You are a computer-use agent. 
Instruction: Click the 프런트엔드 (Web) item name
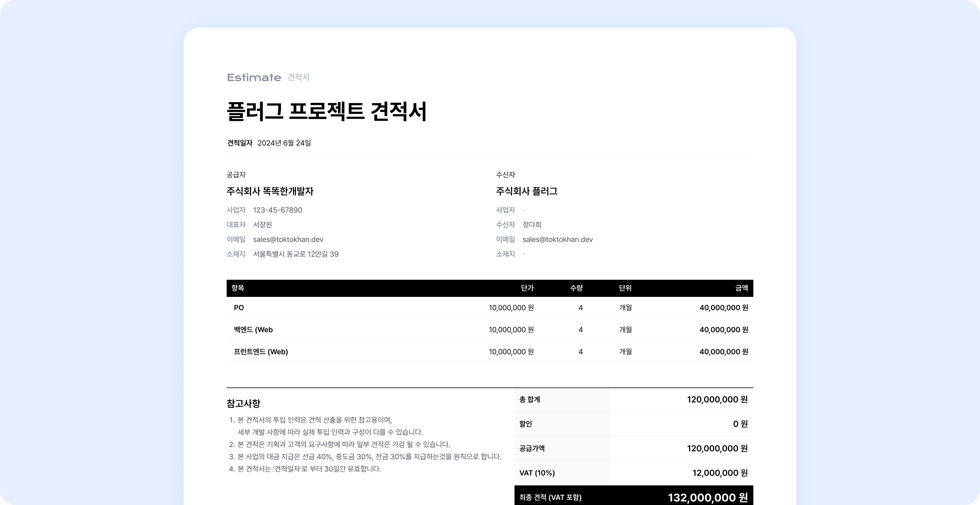(x=261, y=352)
